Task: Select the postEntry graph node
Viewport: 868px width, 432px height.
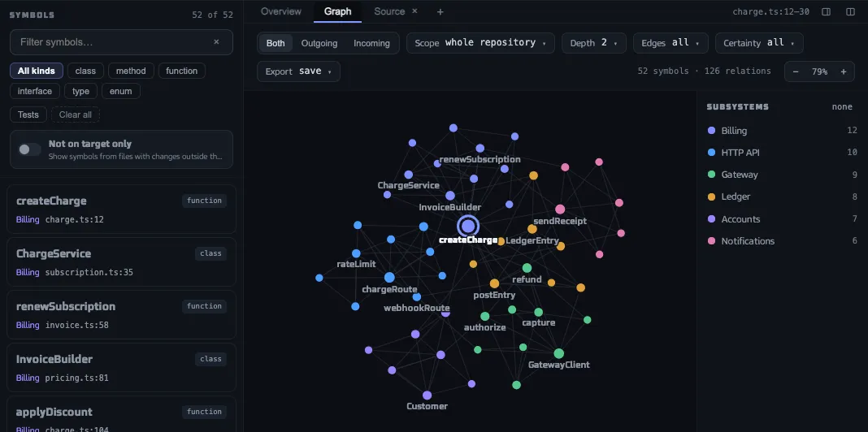Action: click(494, 283)
